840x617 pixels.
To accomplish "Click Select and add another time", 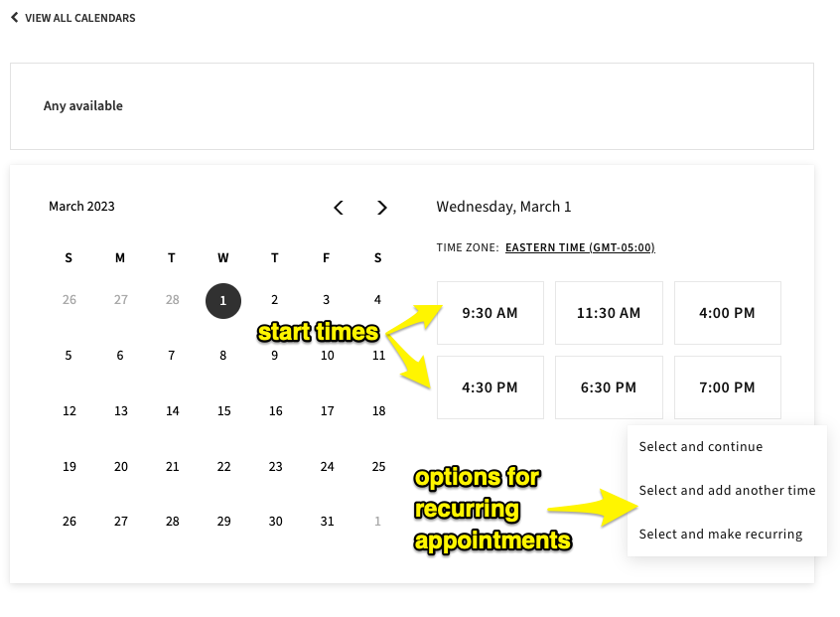I will tap(727, 490).
